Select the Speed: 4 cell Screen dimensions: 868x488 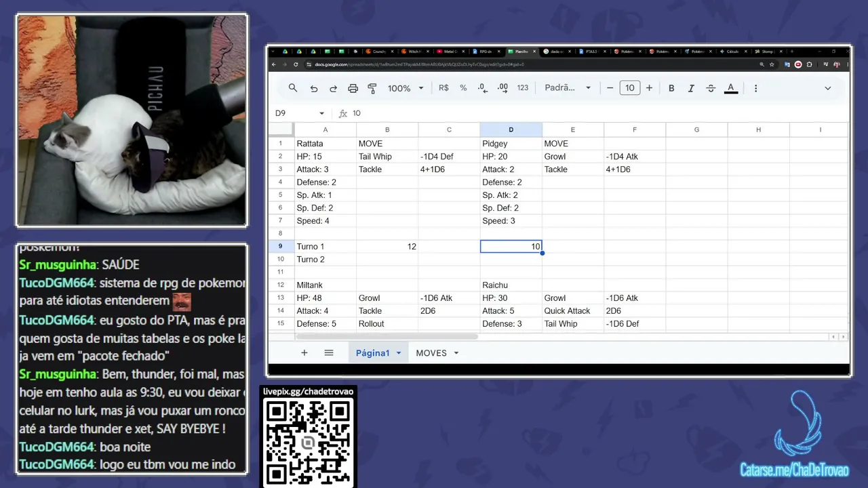tap(325, 221)
